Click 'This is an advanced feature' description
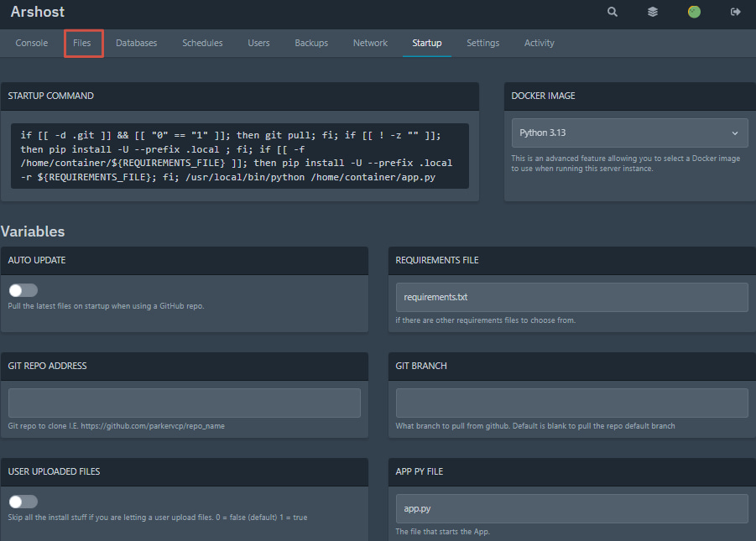The height and width of the screenshot is (541, 756). tap(625, 164)
